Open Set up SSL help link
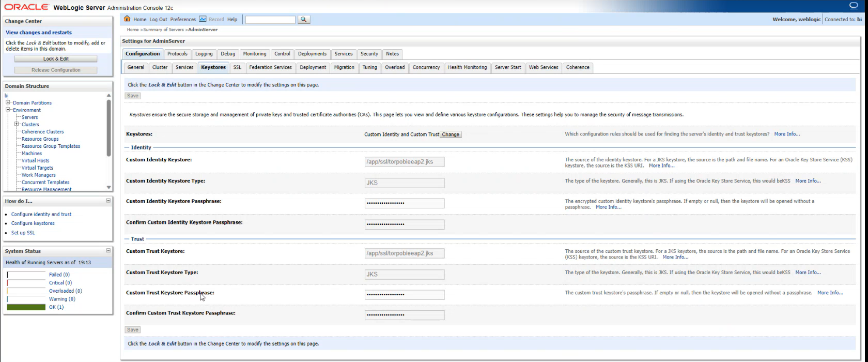 pos(23,233)
